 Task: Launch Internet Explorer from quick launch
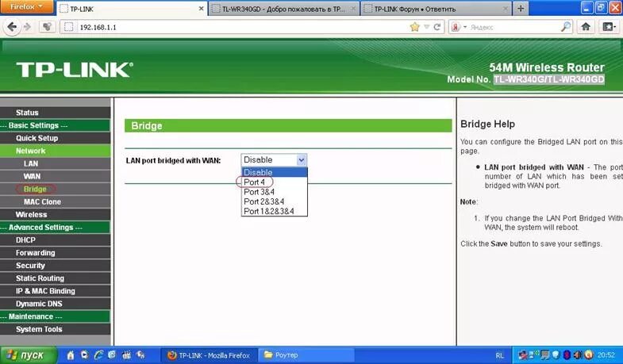[112, 354]
